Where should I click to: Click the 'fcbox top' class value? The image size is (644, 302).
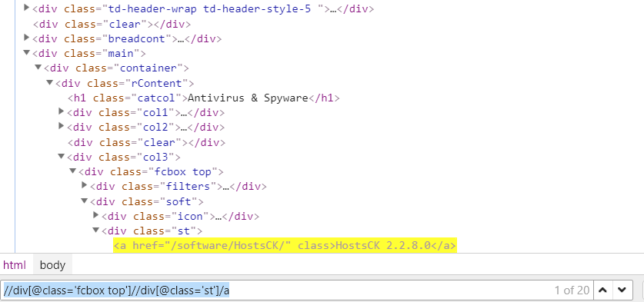[x=183, y=171]
